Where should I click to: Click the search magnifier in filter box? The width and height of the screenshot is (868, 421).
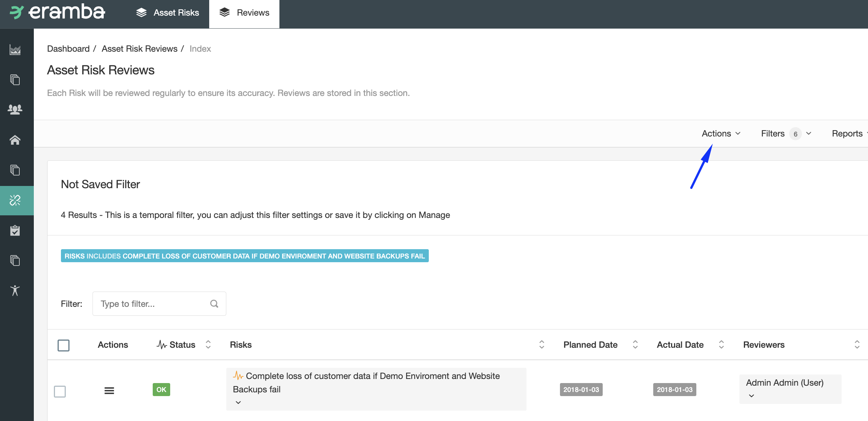(214, 303)
